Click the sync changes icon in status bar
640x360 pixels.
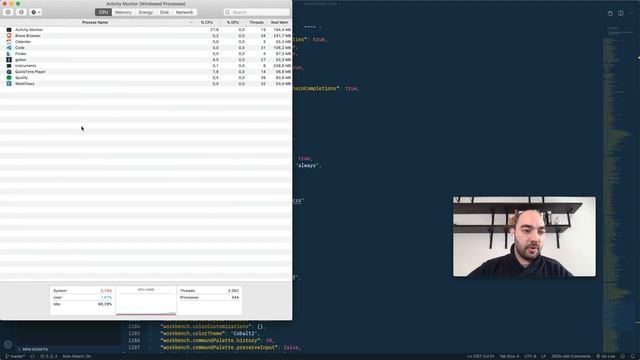(x=33, y=356)
